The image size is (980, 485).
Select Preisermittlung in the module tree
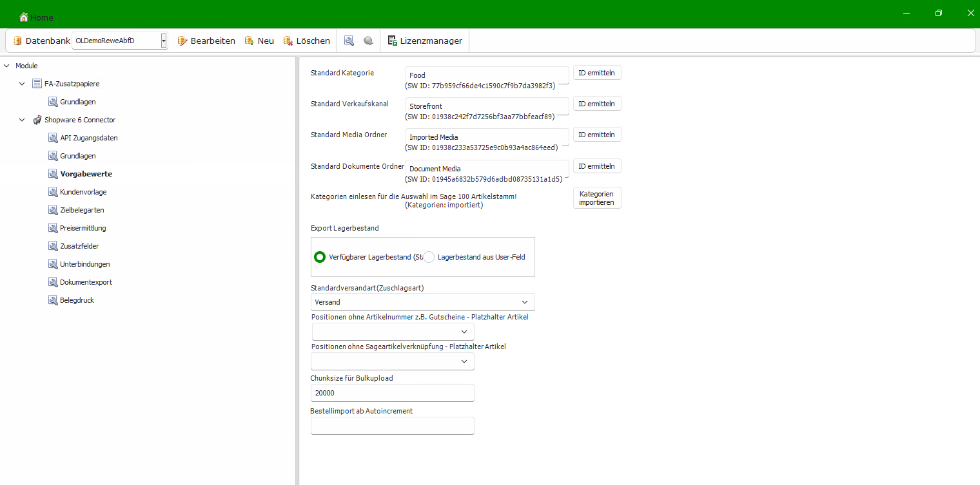(x=83, y=228)
